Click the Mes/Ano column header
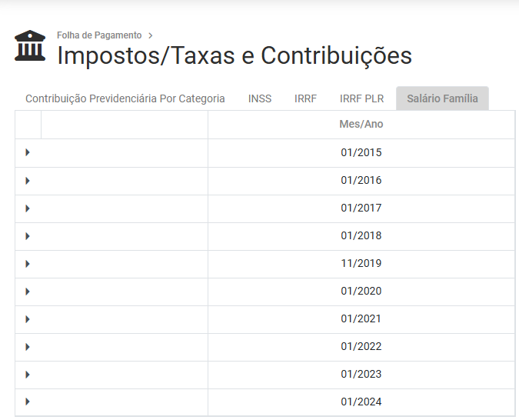The width and height of the screenshot is (519, 420). coord(361,125)
